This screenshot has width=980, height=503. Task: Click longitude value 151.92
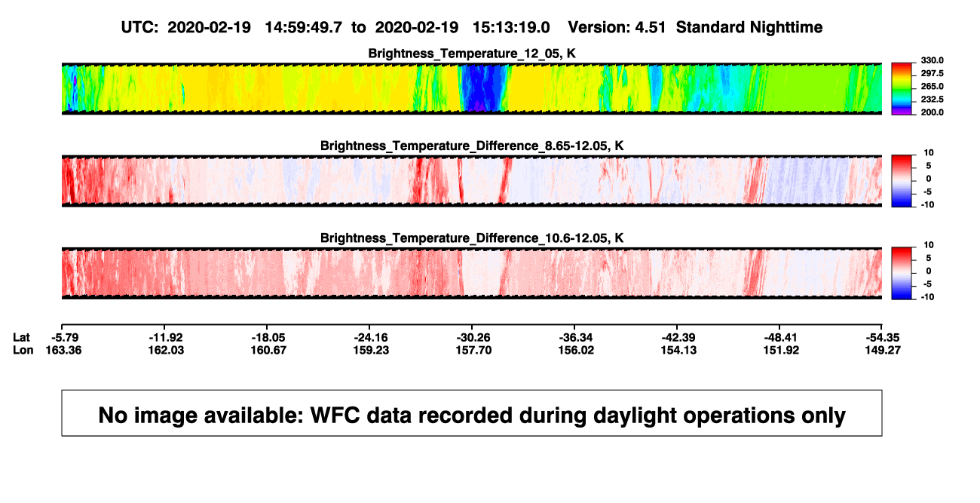click(781, 349)
